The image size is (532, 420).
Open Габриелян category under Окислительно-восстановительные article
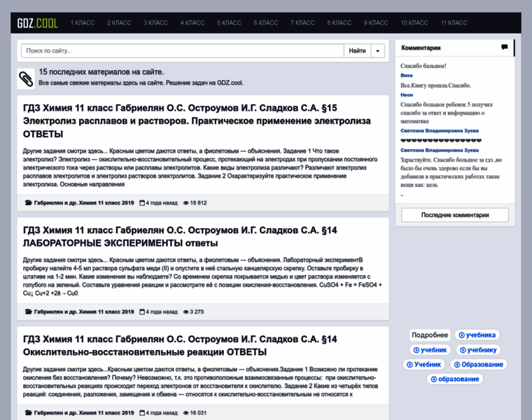84,413
